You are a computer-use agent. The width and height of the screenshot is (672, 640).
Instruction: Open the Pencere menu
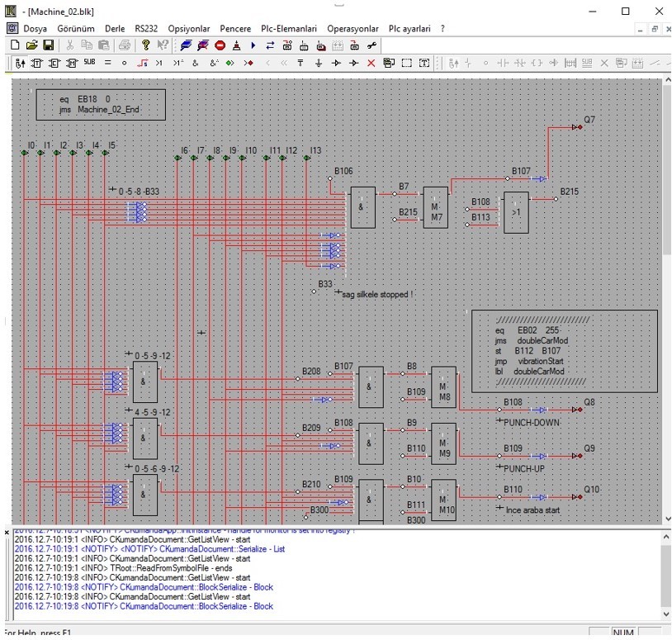[x=235, y=29]
